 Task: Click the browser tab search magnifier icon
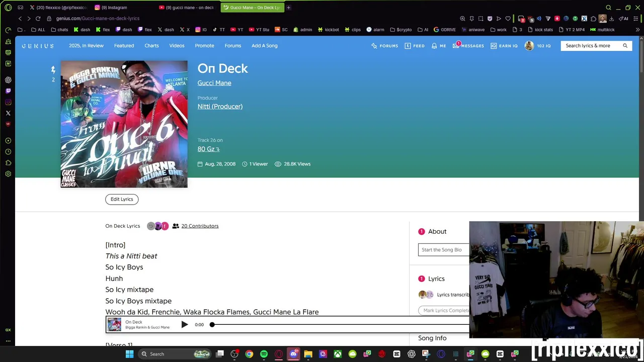pyautogui.click(x=608, y=8)
